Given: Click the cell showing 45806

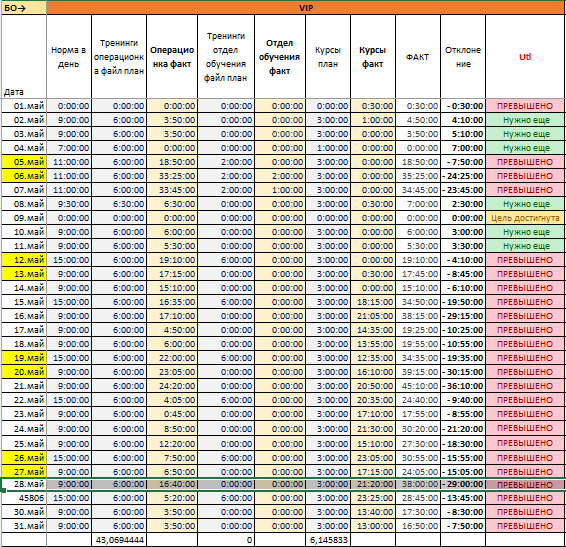Looking at the screenshot, I should [x=24, y=498].
